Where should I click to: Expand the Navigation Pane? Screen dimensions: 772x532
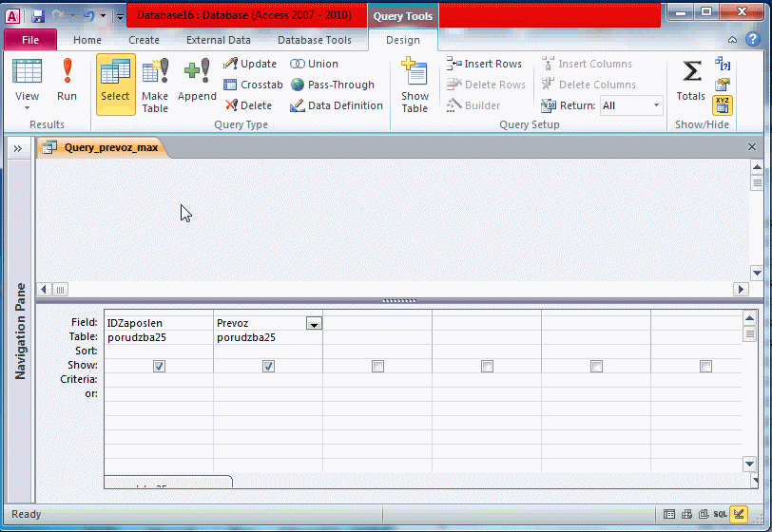tap(18, 148)
